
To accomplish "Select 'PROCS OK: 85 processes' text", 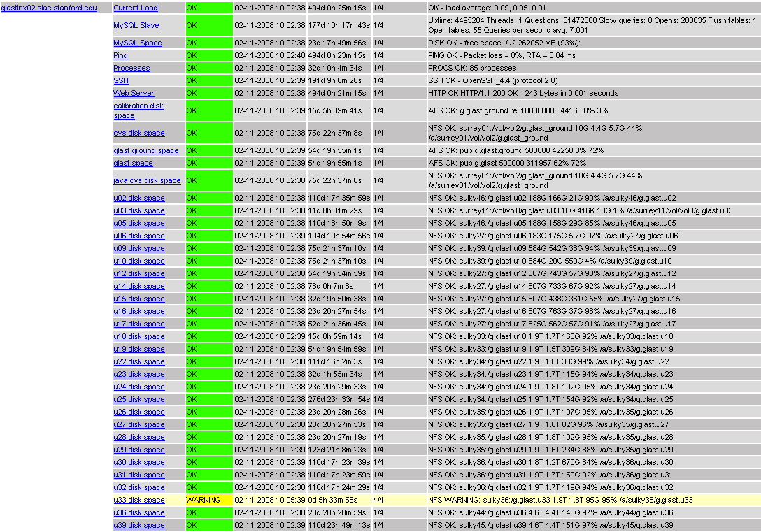I will (472, 68).
